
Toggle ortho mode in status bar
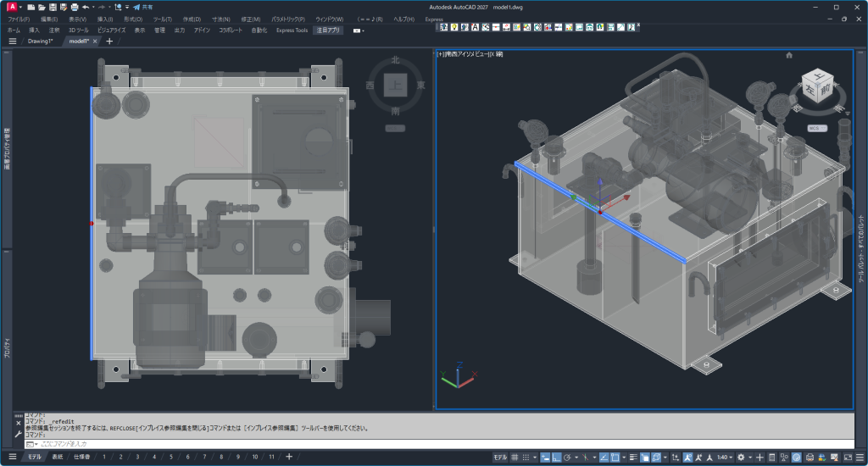point(555,458)
